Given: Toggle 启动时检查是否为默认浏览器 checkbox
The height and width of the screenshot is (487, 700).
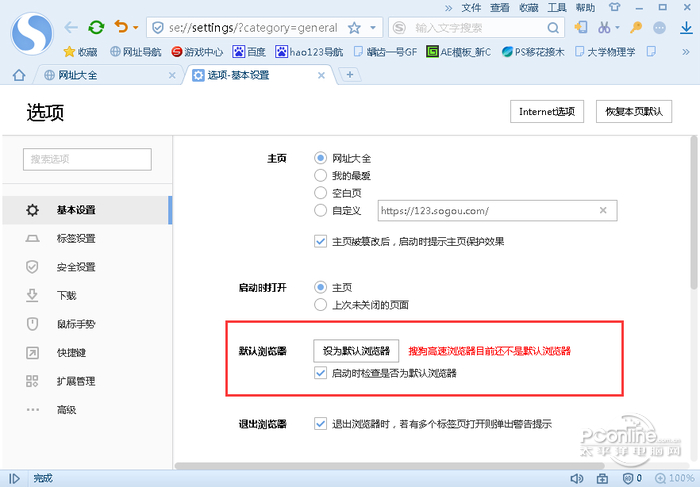Looking at the screenshot, I should click(x=320, y=373).
